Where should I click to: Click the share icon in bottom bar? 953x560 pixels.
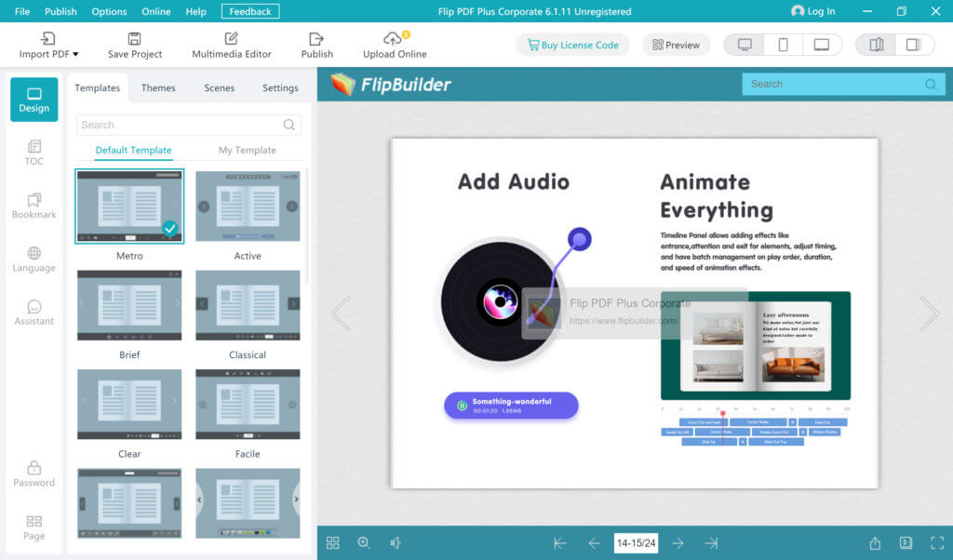875,543
